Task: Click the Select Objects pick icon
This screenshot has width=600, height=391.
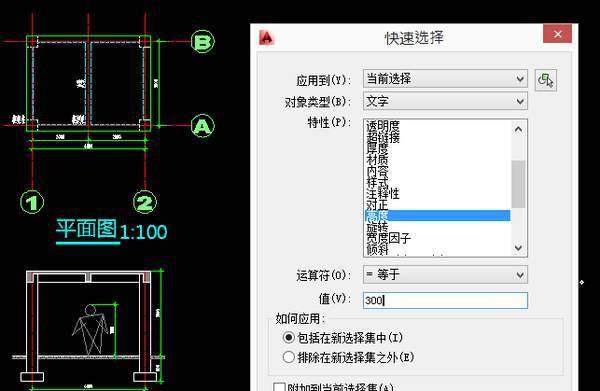Action: (546, 80)
